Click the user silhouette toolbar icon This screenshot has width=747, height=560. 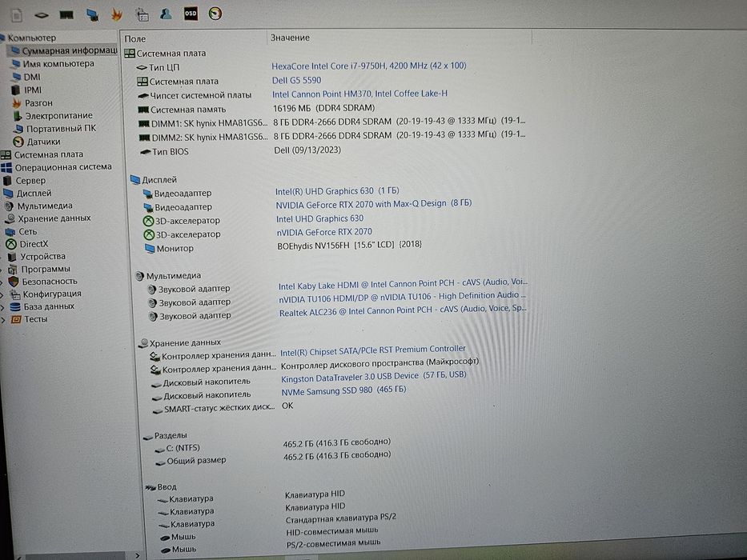(x=166, y=14)
